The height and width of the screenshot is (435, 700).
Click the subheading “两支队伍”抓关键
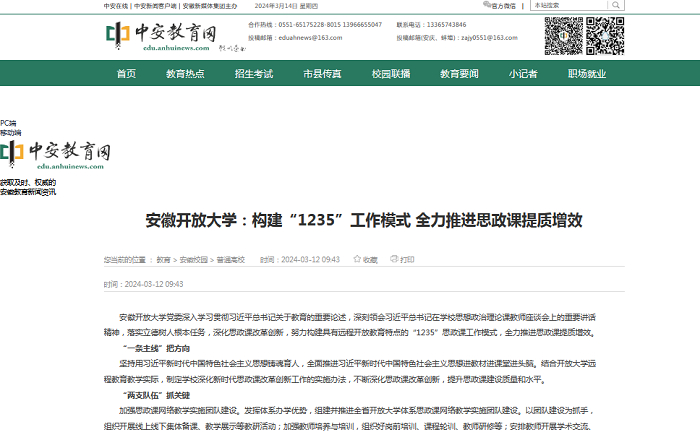coord(156,395)
